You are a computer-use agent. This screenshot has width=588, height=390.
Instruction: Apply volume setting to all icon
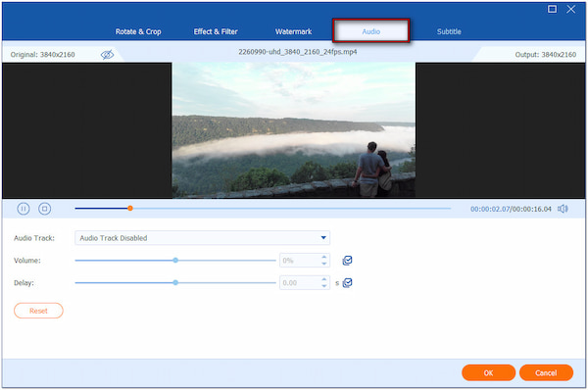click(x=347, y=261)
